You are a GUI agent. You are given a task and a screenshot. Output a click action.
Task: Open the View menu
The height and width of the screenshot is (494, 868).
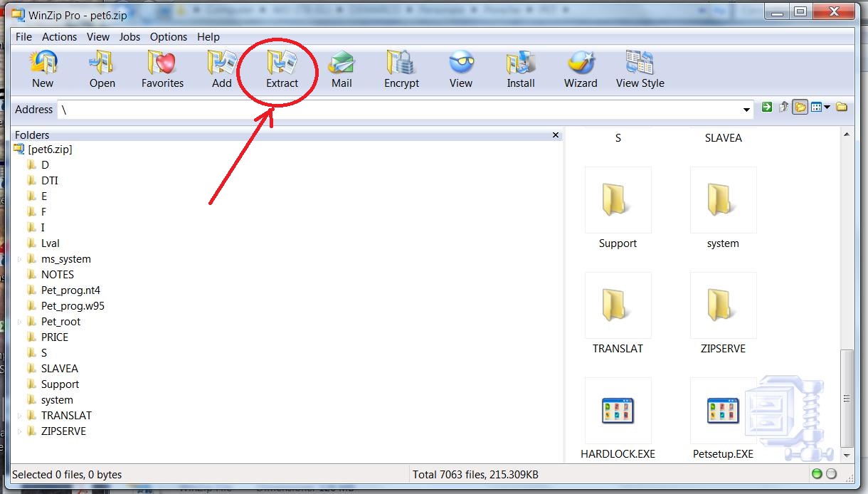pyautogui.click(x=98, y=37)
